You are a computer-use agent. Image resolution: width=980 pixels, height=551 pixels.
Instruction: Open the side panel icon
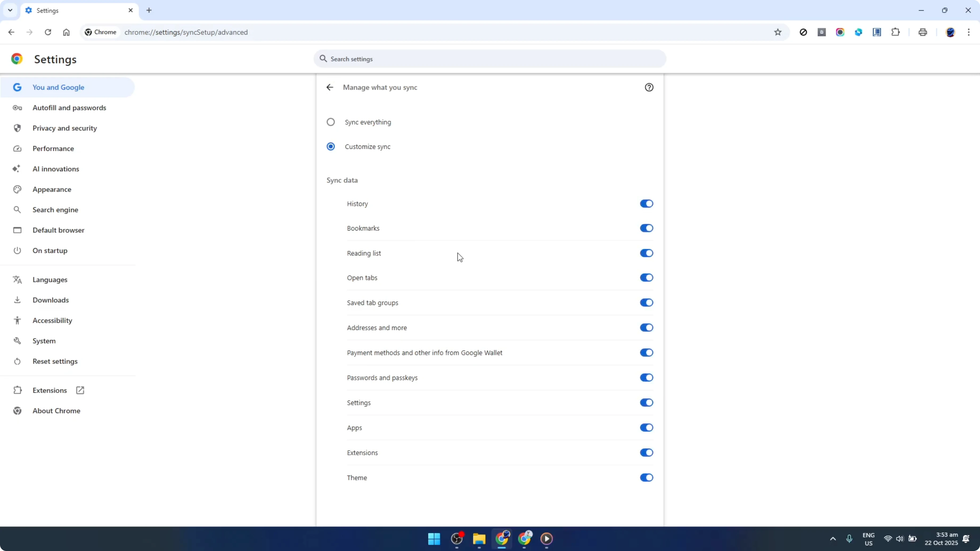(877, 32)
